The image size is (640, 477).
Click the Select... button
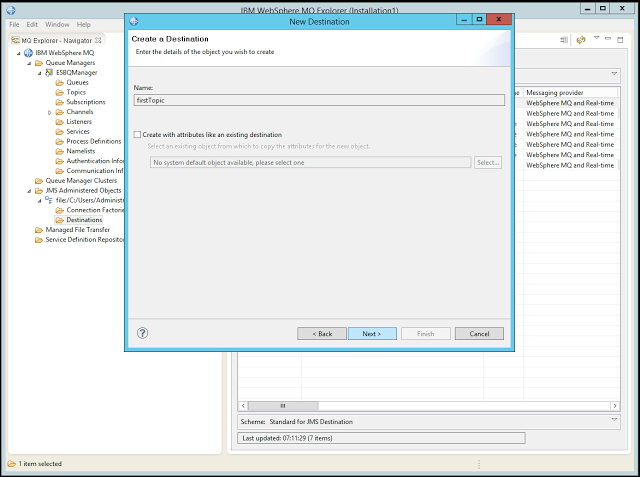pyautogui.click(x=488, y=162)
